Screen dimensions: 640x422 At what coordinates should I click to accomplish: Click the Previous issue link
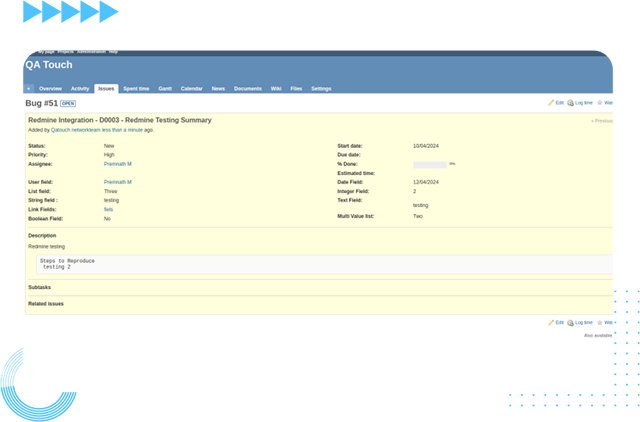pyautogui.click(x=602, y=121)
